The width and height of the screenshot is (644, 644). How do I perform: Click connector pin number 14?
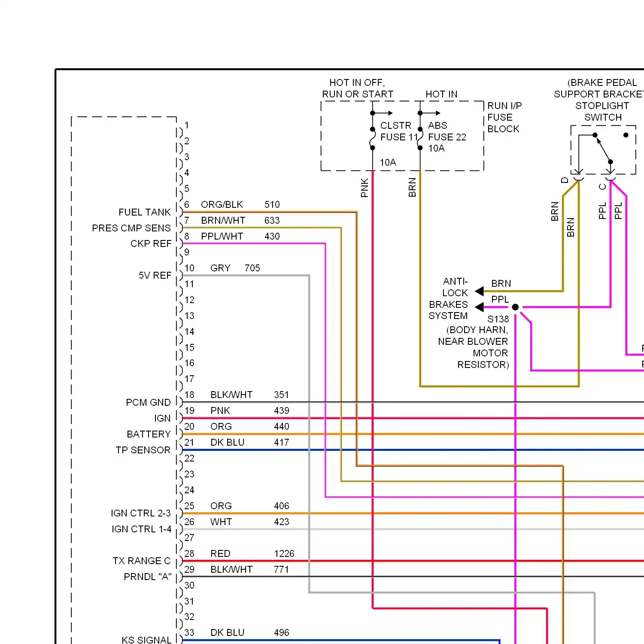point(189,331)
